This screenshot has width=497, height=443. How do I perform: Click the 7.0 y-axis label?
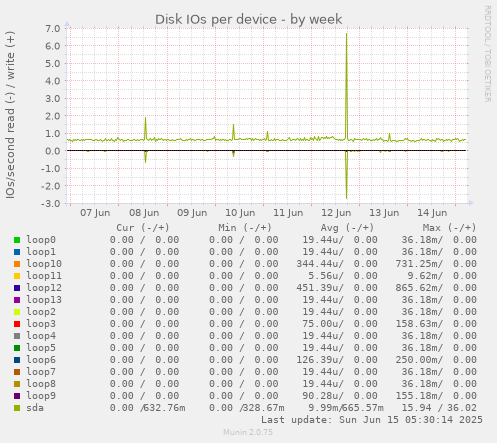pos(53,28)
